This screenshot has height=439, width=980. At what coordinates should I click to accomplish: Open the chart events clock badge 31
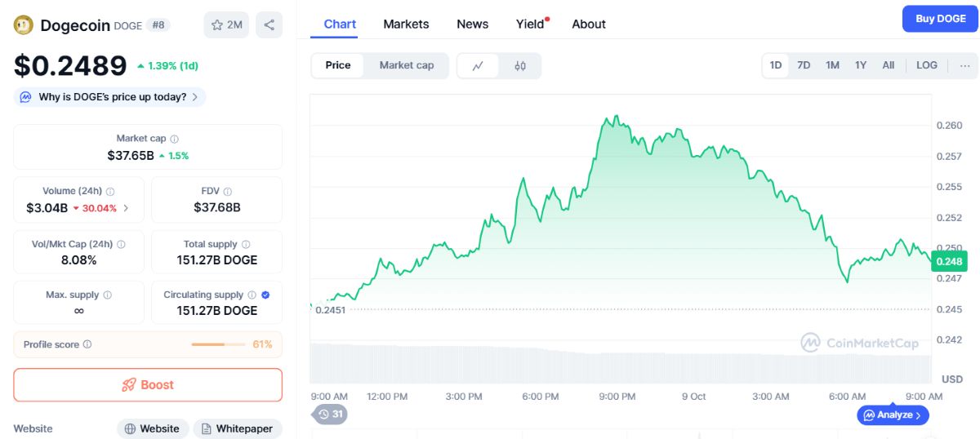[x=331, y=415]
